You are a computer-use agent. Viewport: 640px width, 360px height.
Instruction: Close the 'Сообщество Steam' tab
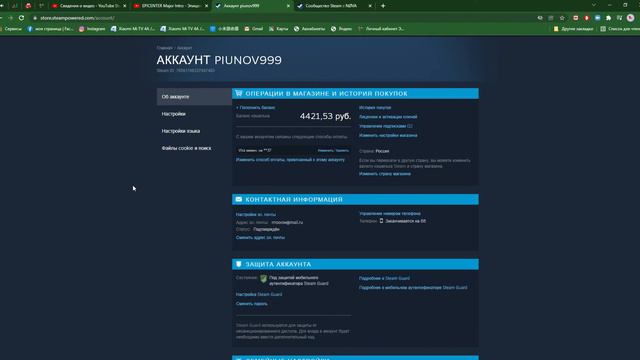point(370,6)
